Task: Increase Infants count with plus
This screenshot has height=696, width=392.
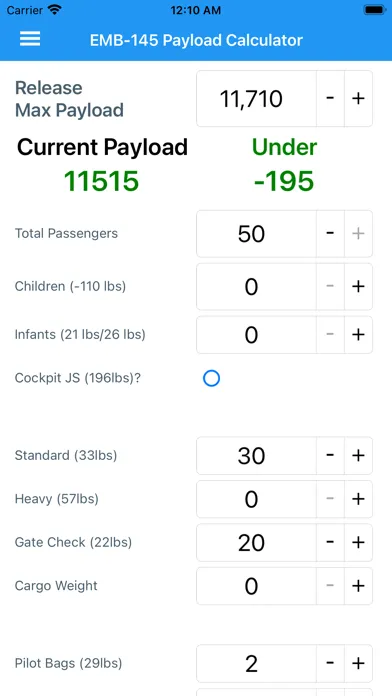Action: [358, 335]
